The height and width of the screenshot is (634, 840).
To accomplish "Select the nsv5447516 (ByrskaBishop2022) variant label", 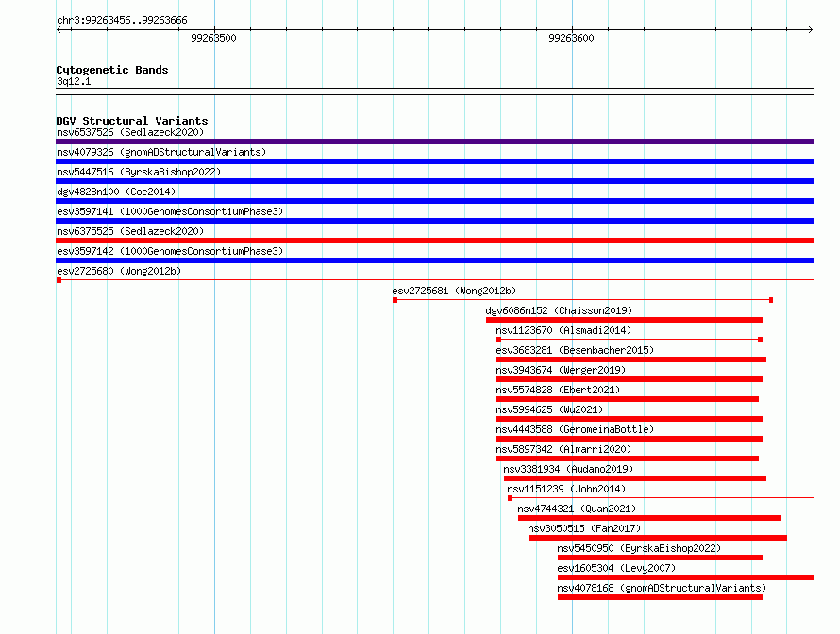I will pos(139,172).
